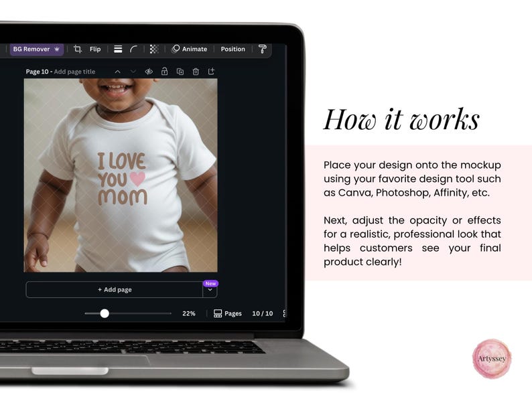Click Add page title field
Image resolution: width=532 pixels, height=399 pixels.
coord(74,72)
